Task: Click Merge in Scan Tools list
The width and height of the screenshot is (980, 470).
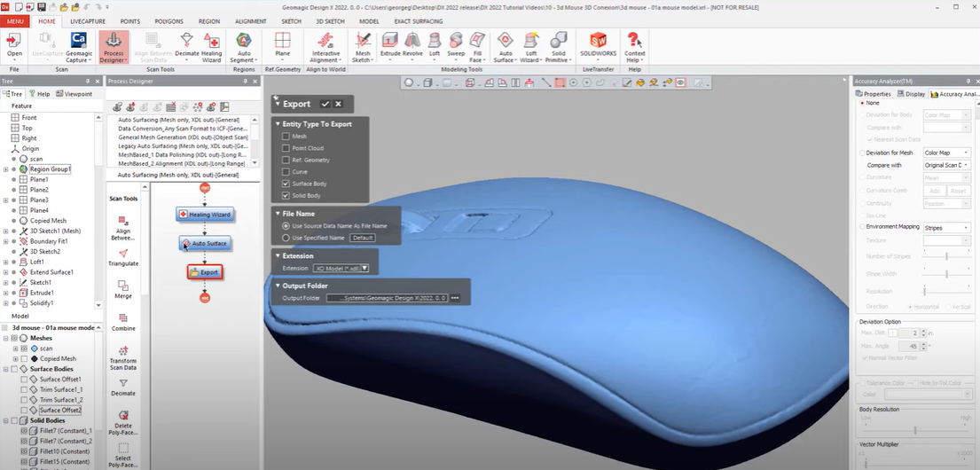Action: click(123, 289)
